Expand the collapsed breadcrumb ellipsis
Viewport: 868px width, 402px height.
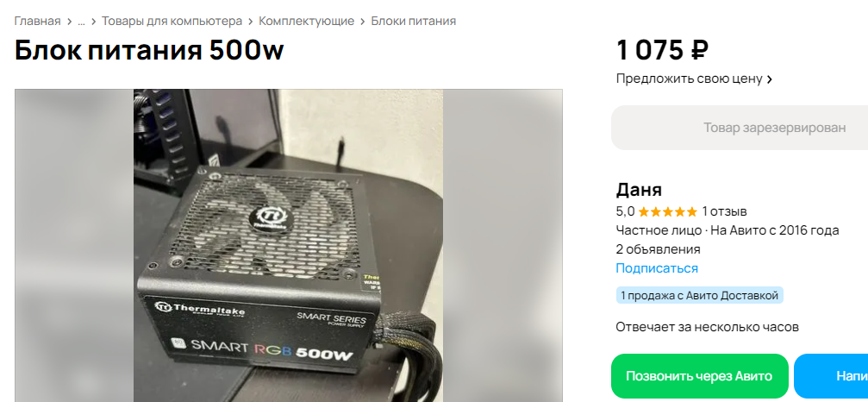[x=81, y=22]
